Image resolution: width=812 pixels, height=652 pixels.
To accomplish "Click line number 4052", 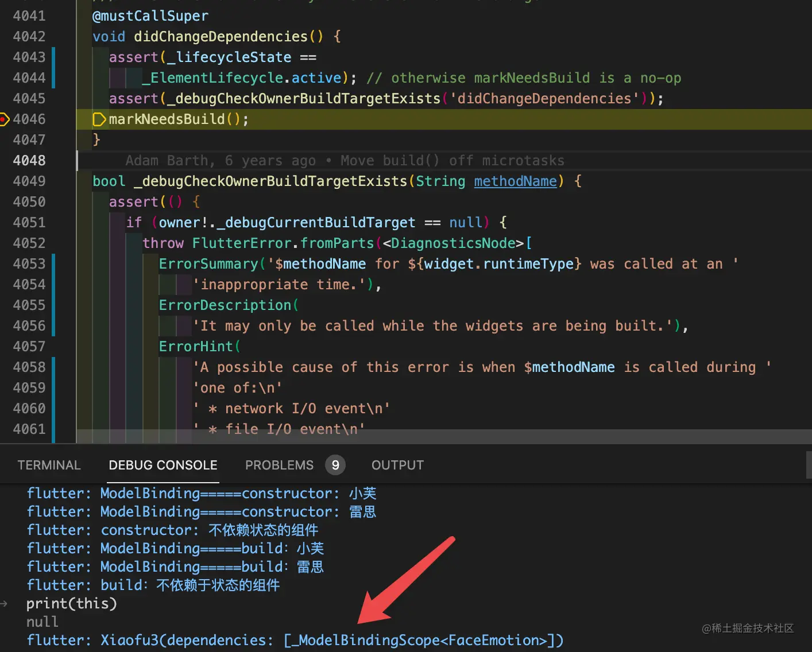I will [x=29, y=243].
